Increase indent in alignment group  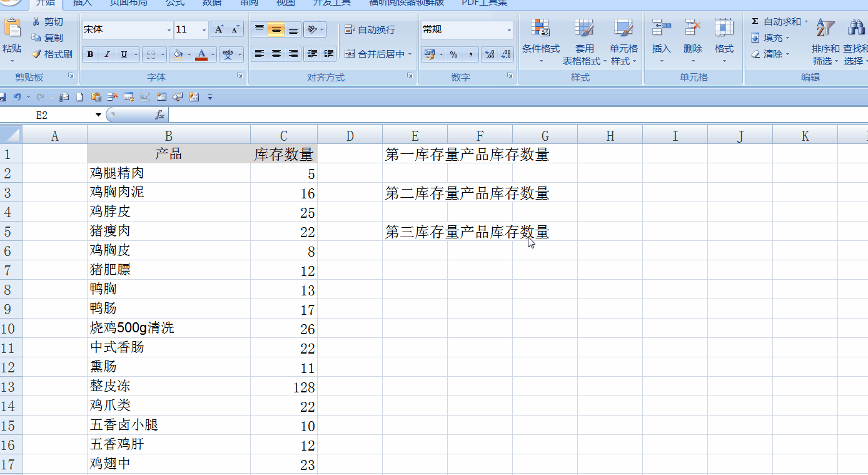coord(328,54)
